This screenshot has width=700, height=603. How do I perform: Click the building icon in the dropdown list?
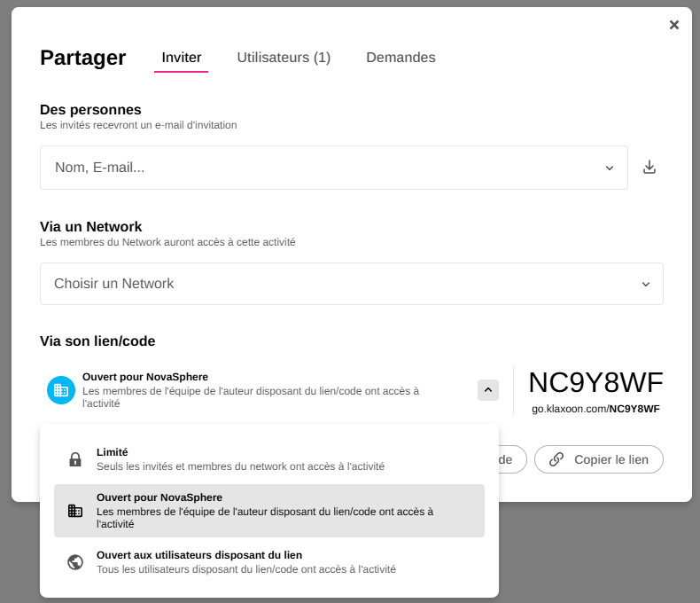[75, 511]
